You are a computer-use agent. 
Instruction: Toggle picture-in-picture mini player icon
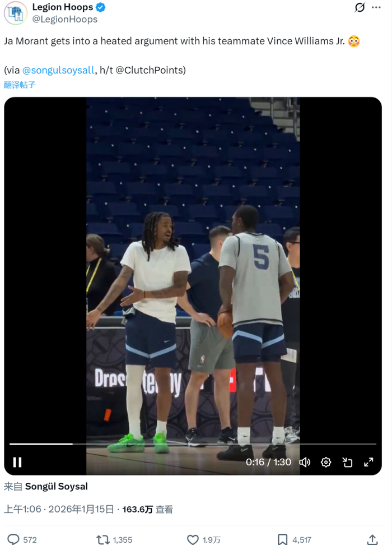coord(347,462)
